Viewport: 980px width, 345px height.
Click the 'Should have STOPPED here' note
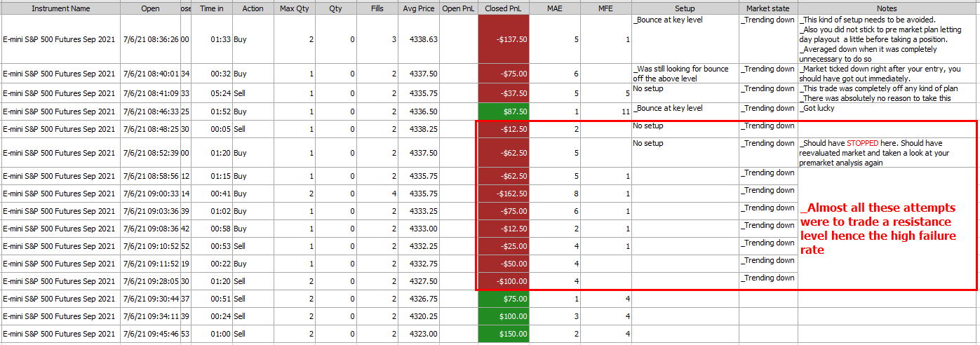click(888, 153)
